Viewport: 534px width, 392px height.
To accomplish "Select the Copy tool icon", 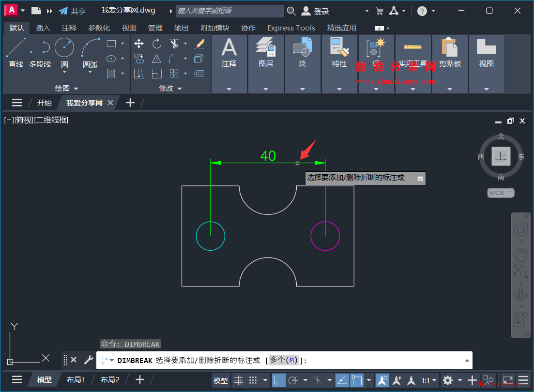I will (139, 59).
